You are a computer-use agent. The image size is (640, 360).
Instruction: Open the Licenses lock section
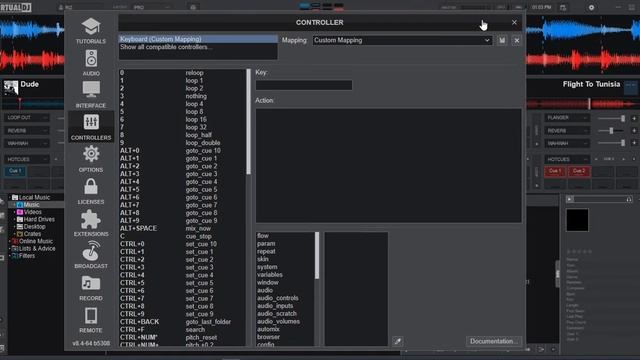(91, 191)
